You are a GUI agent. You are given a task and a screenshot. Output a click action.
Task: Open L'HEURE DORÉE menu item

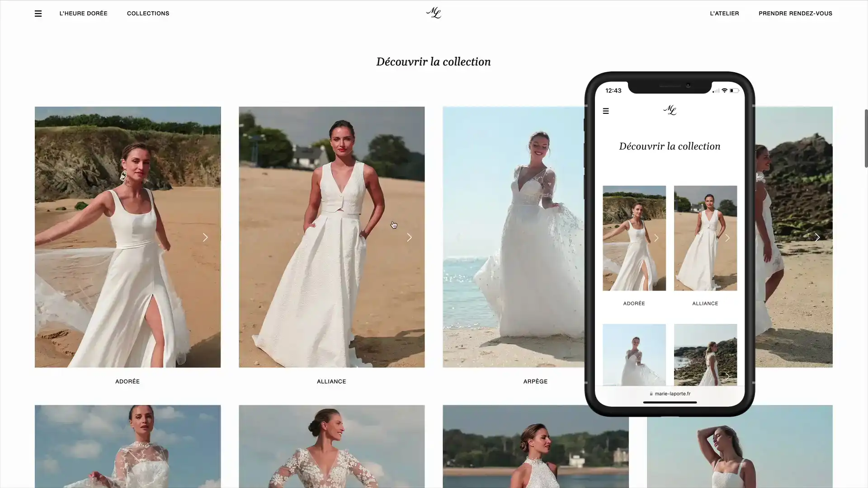coord(84,13)
